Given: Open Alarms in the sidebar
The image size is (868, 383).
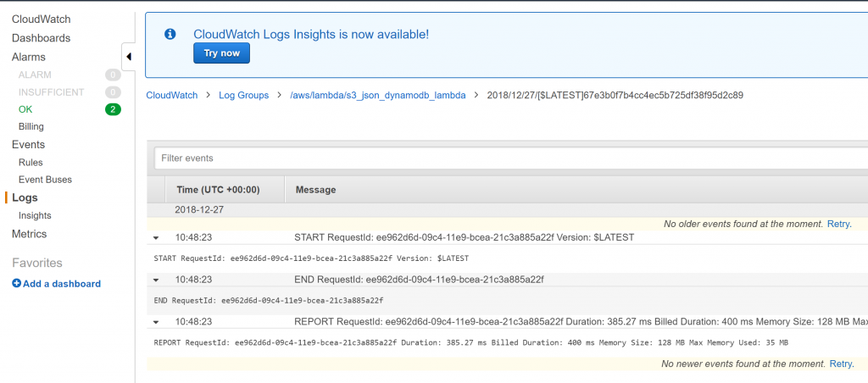Looking at the screenshot, I should coord(29,57).
